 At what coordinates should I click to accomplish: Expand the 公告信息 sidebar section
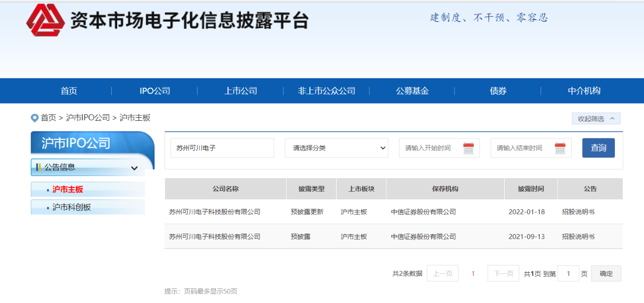click(x=88, y=168)
